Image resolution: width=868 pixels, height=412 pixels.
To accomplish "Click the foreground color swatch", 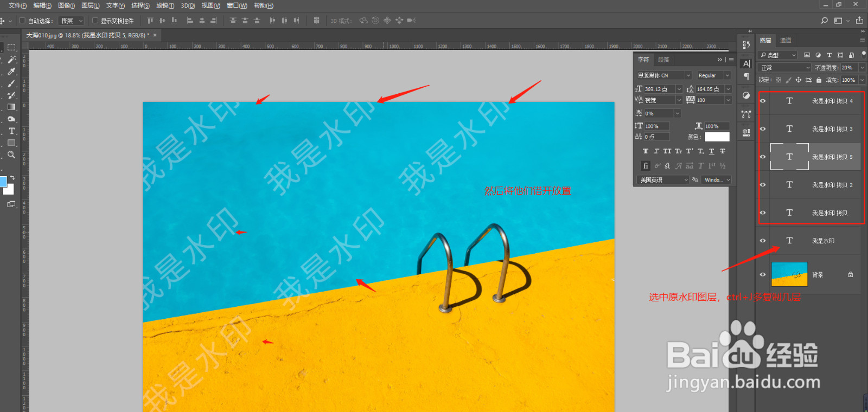I will coord(3,181).
